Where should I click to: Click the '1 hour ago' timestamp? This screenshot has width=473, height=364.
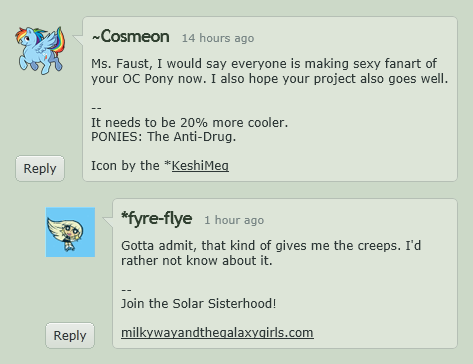click(x=234, y=220)
